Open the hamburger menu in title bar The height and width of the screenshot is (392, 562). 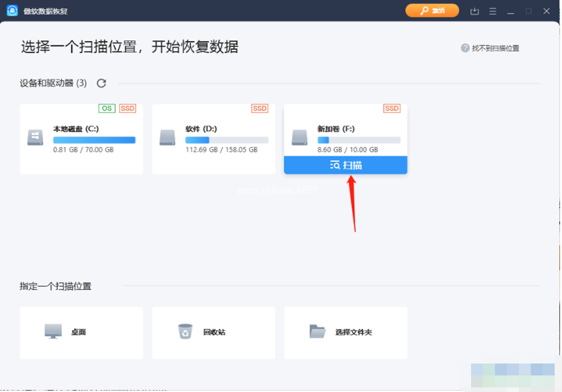click(x=492, y=11)
